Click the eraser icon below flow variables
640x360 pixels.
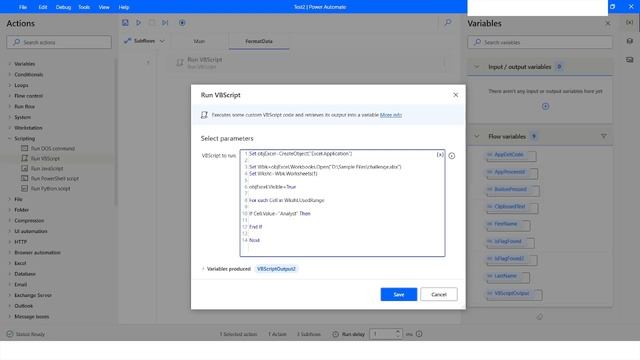click(540, 316)
